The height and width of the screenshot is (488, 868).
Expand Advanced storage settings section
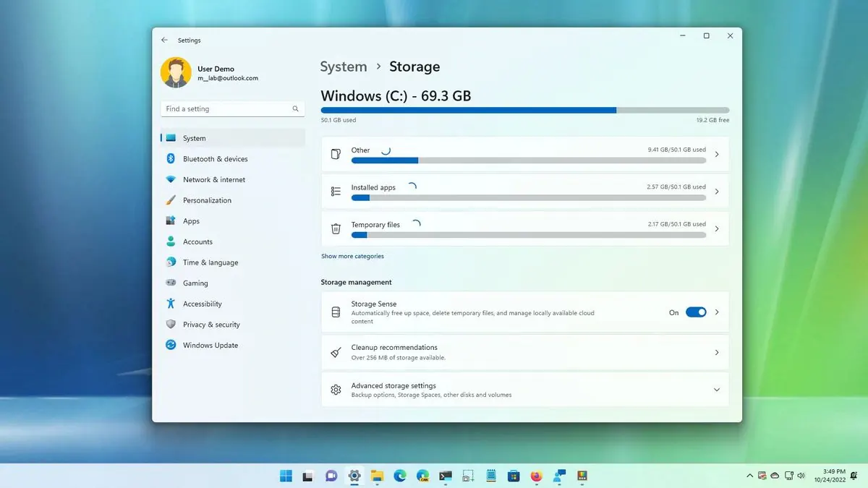[717, 389]
